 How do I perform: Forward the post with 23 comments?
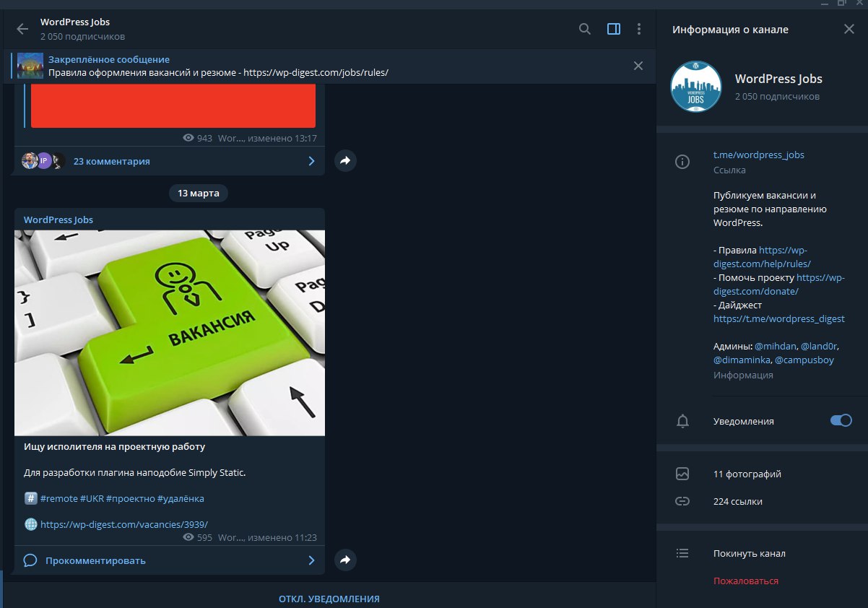coord(345,161)
